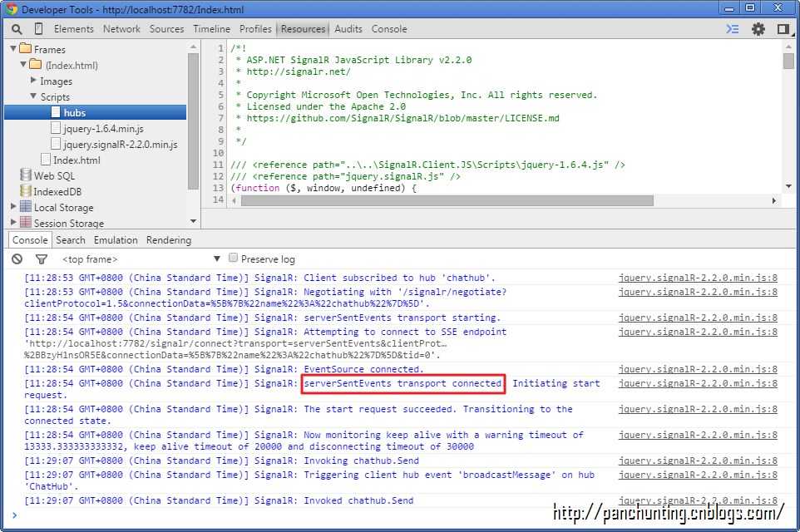Open the Rendering drawer tab
This screenshot has width=800, height=532.
point(168,239)
